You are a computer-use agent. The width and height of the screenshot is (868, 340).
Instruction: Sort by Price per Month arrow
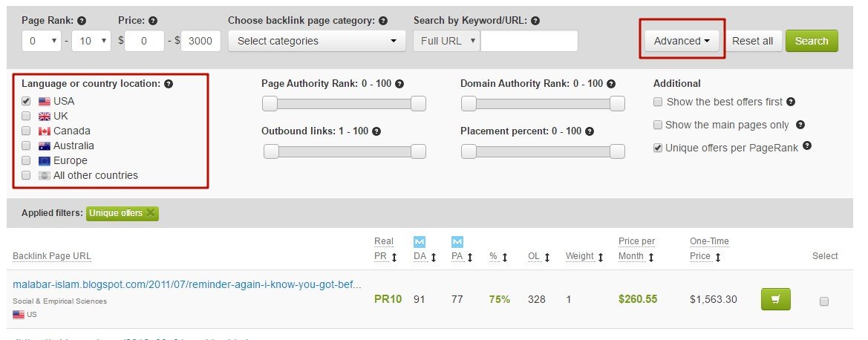tap(651, 257)
